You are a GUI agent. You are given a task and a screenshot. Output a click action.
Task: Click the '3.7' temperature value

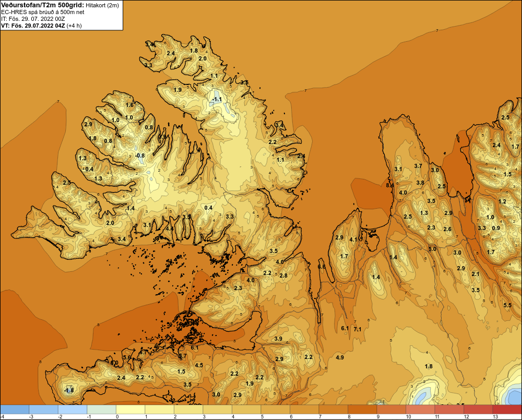pyautogui.click(x=418, y=166)
